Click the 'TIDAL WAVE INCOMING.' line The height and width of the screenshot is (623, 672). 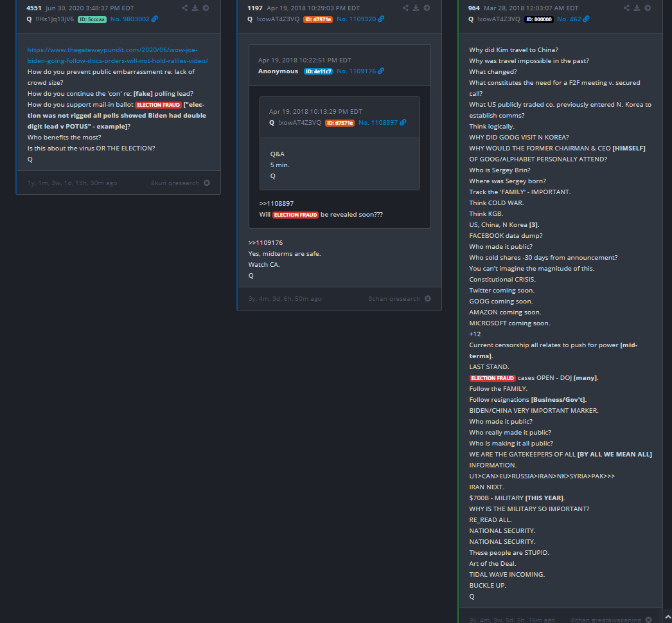coord(507,574)
